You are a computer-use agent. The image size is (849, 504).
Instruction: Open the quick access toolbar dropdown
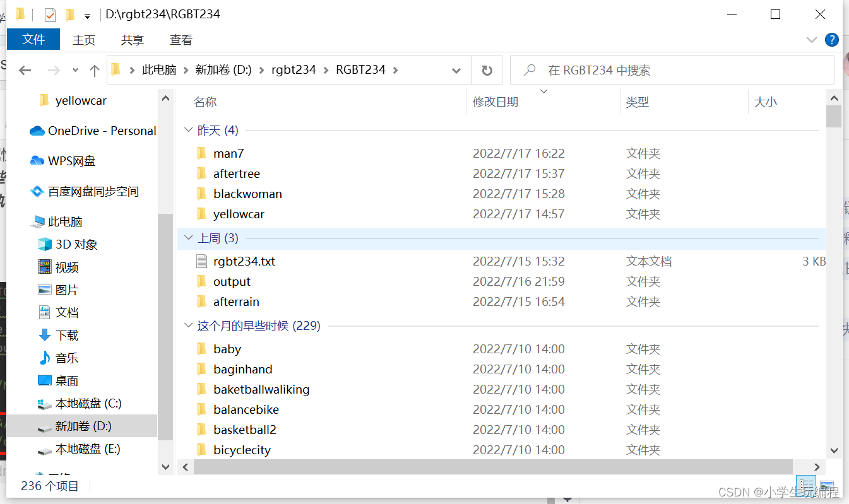87,15
